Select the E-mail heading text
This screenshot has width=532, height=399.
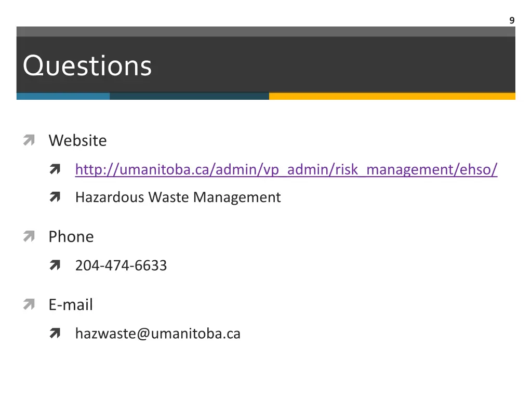click(71, 305)
